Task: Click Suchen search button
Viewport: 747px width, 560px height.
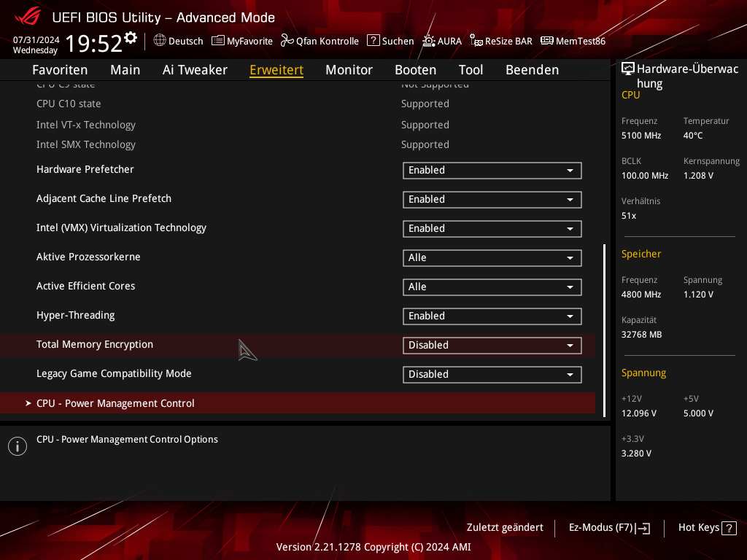Action: (x=398, y=41)
